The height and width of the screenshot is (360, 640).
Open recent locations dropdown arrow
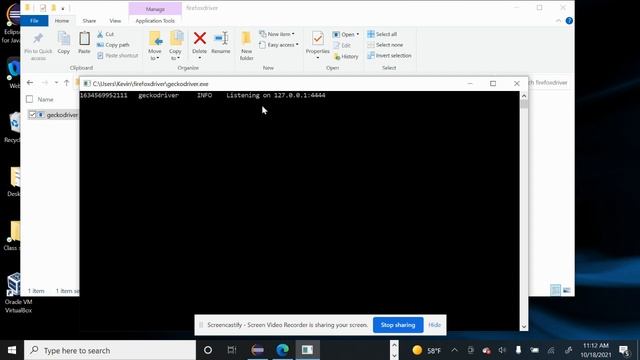point(56,83)
